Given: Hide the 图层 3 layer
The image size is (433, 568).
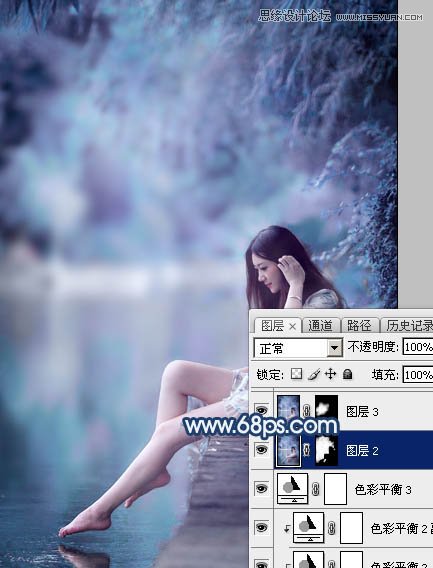Looking at the screenshot, I should (262, 410).
